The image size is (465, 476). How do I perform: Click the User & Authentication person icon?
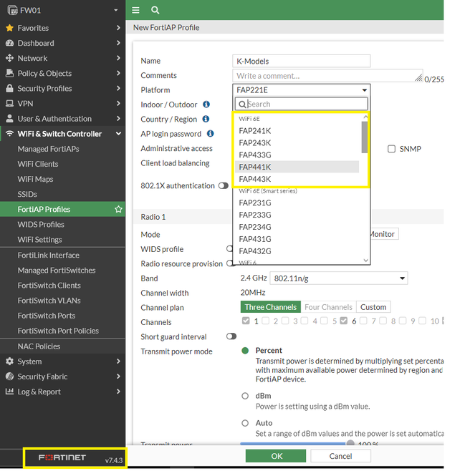[x=10, y=118]
